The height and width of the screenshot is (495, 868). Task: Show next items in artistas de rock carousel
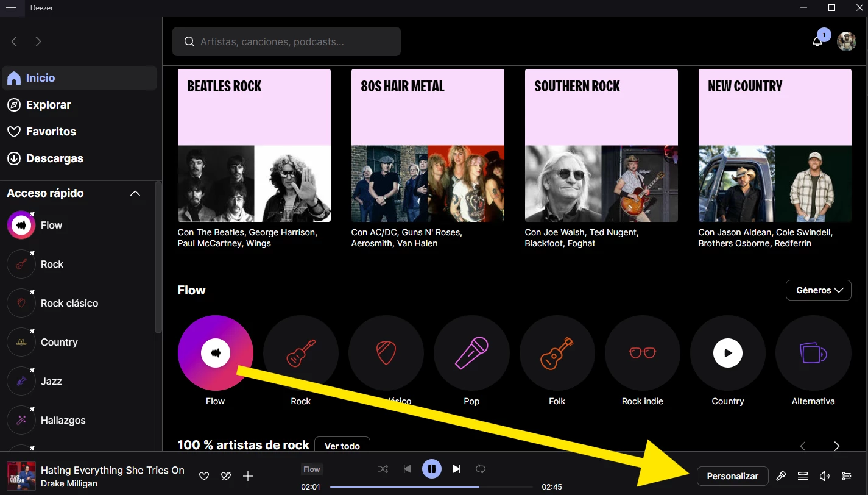[x=837, y=446]
